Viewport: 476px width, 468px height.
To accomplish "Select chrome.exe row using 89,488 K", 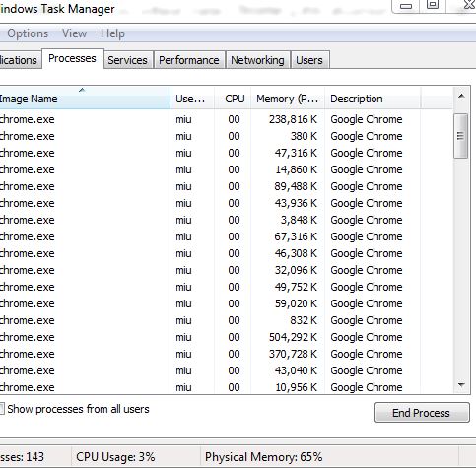I will (x=227, y=186).
